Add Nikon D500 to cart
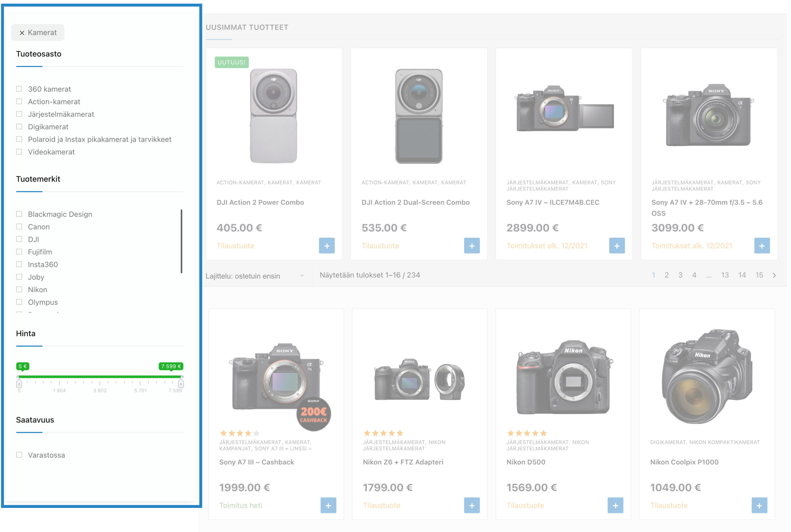791x532 pixels. pyautogui.click(x=615, y=505)
